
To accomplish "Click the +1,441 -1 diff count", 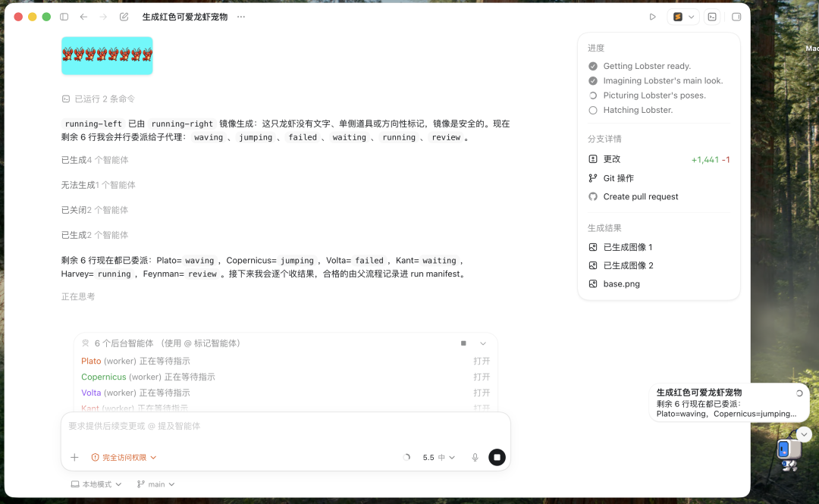I will tap(711, 160).
